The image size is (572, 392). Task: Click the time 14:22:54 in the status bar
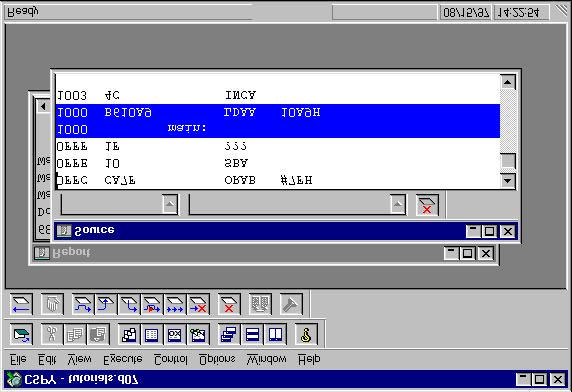tap(519, 13)
